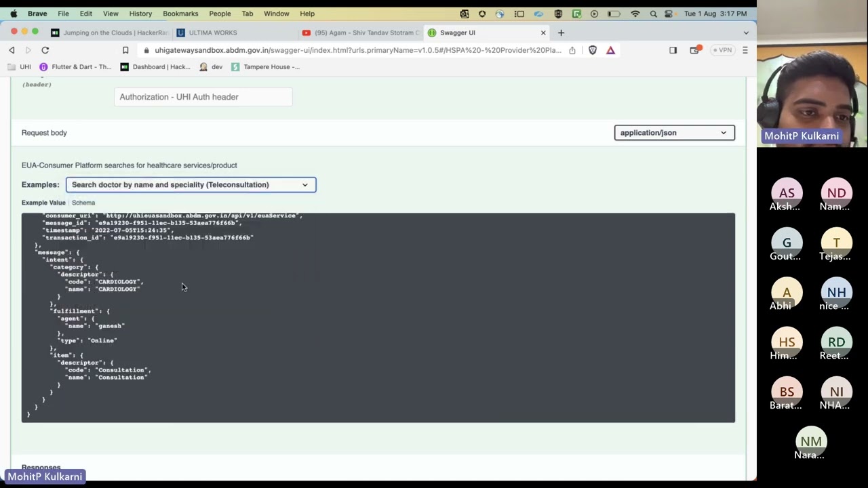Open the Flutter & Dart bookmark
The height and width of the screenshot is (488, 868).
(x=75, y=67)
